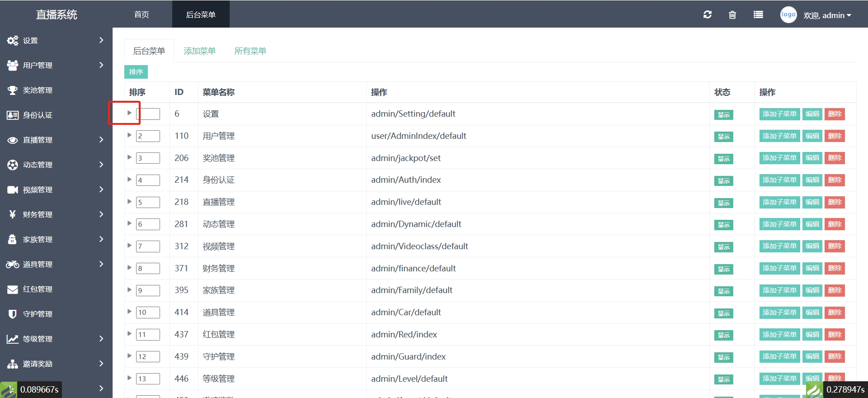The height and width of the screenshot is (398, 868).
Task: Click the admin/Guard/index cell text
Action: [x=408, y=357]
